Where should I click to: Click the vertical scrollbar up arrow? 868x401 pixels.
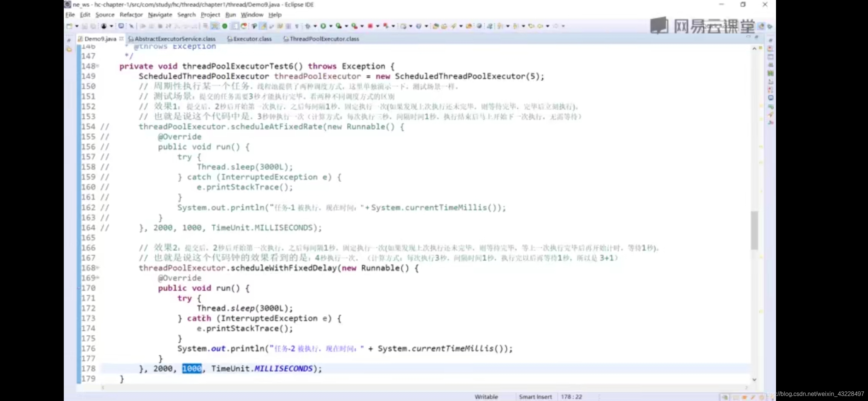(x=754, y=49)
